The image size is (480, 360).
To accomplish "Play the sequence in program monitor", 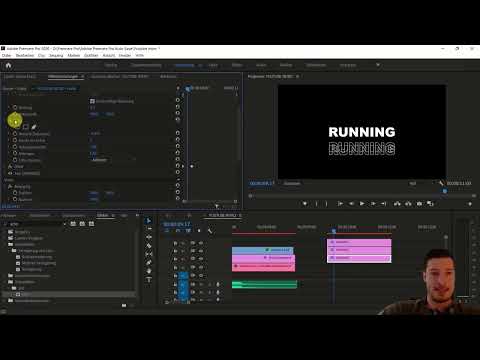I will click(362, 204).
